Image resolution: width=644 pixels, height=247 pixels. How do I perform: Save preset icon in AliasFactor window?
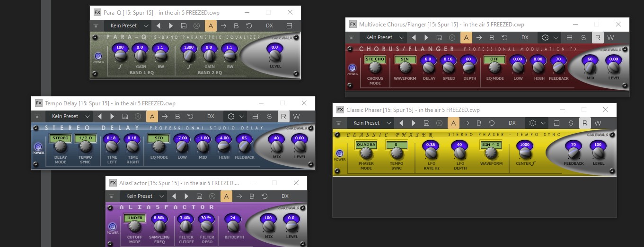pyautogui.click(x=199, y=196)
